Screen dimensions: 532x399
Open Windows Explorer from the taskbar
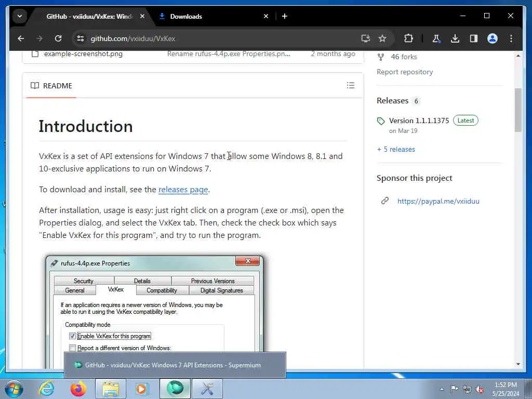111,389
